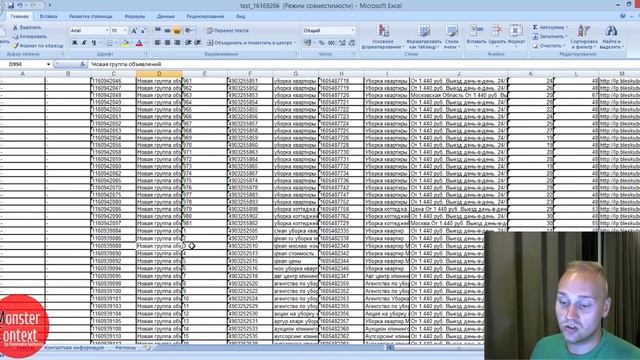Screen dimensions: 640x360
Task: Decrease font size with shrink font icon
Action: click(143, 31)
